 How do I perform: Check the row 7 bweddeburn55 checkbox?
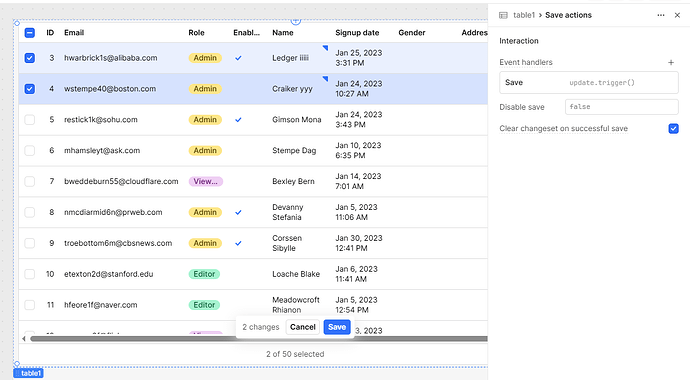29,181
